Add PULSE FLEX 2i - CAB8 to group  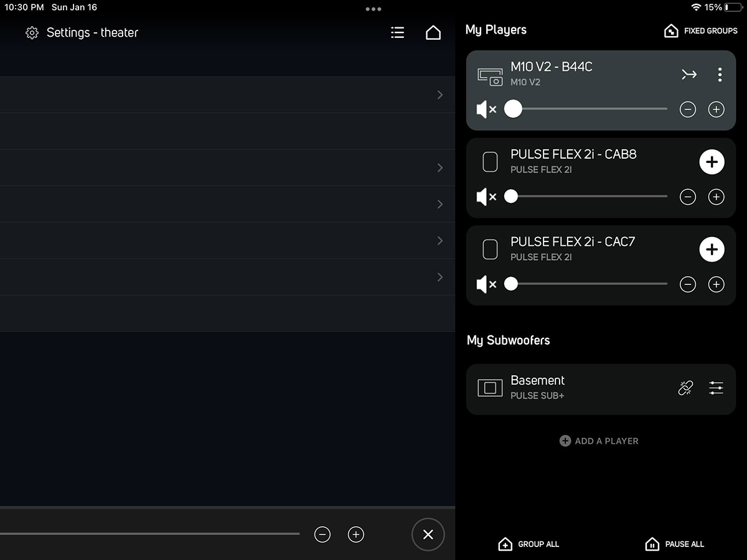coord(712,162)
